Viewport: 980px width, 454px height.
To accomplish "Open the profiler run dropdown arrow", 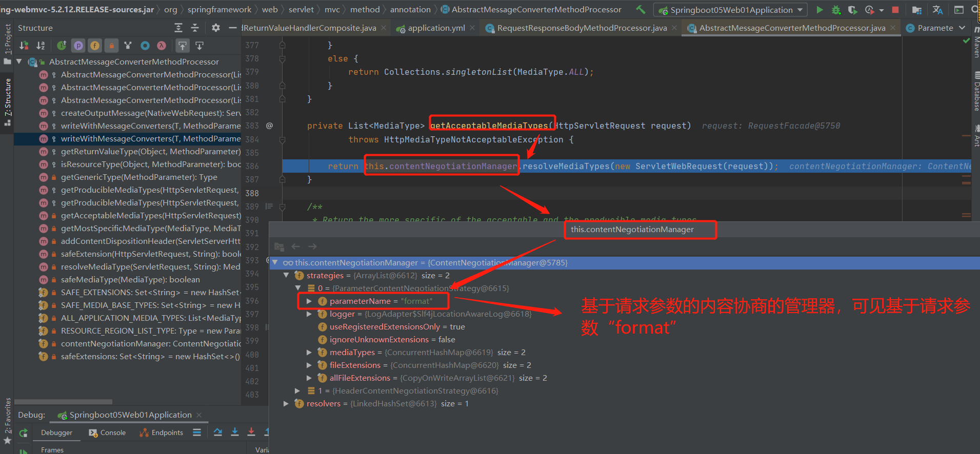I will [x=882, y=10].
